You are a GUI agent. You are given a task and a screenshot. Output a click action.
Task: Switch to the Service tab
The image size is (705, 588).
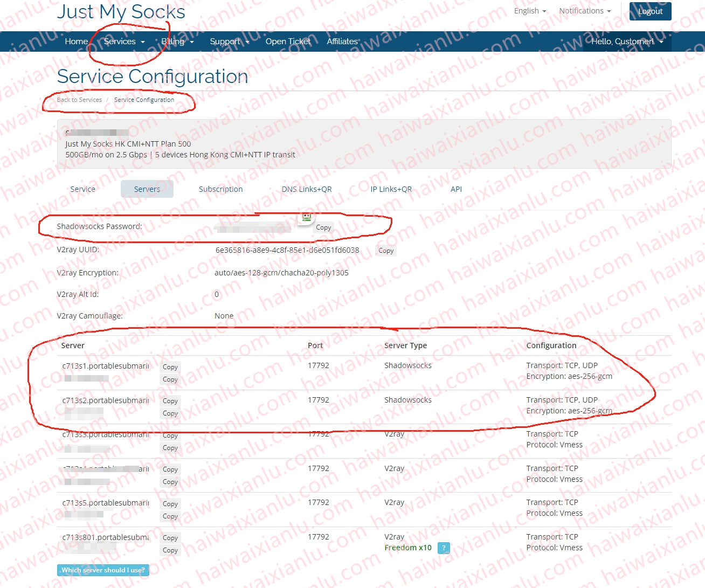tap(82, 189)
